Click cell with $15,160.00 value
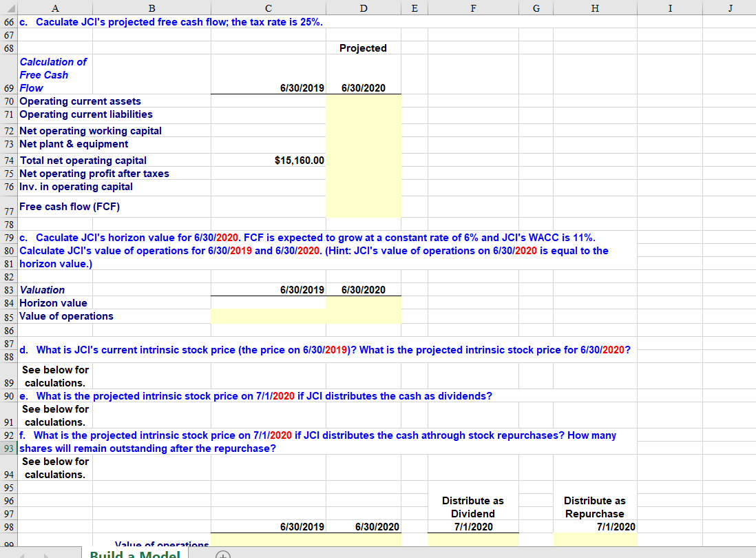 269,161
